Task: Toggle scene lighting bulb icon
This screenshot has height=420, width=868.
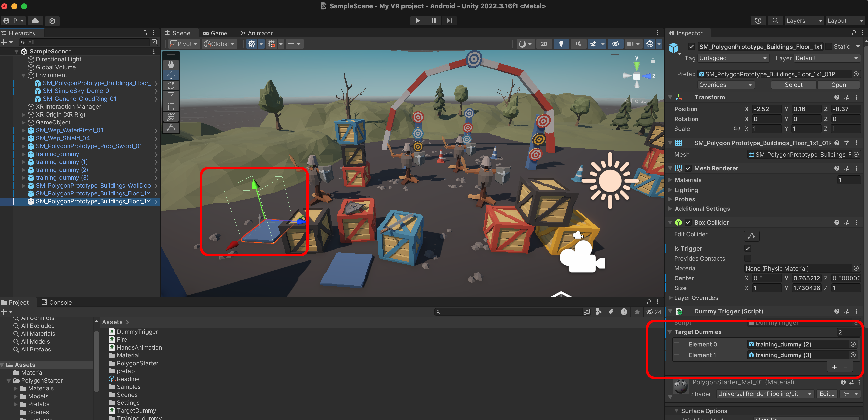Action: coord(561,44)
